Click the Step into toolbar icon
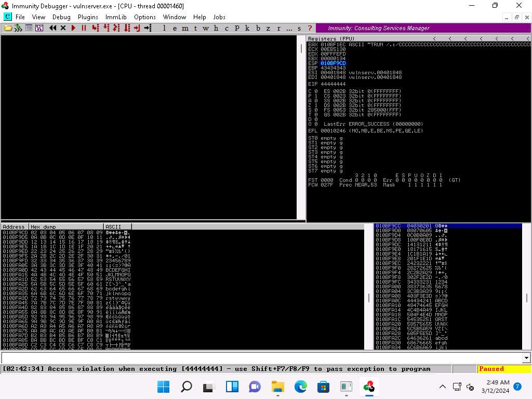The height and width of the screenshot is (399, 532). click(95, 28)
